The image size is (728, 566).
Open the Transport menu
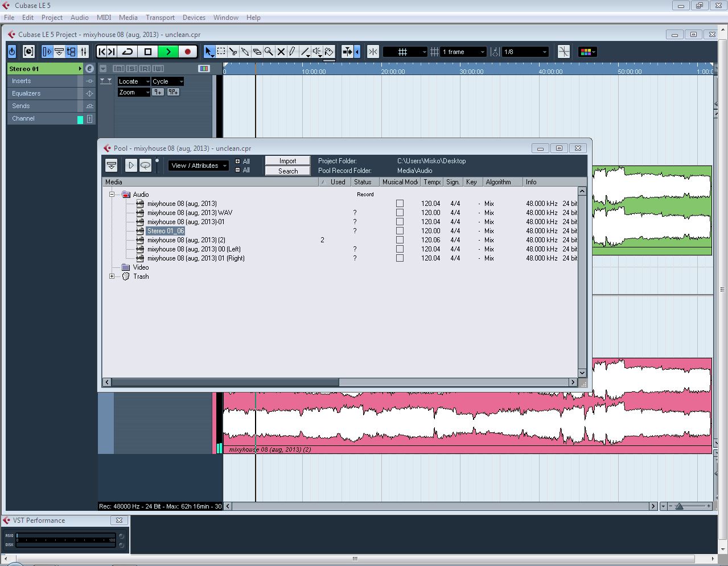[160, 18]
